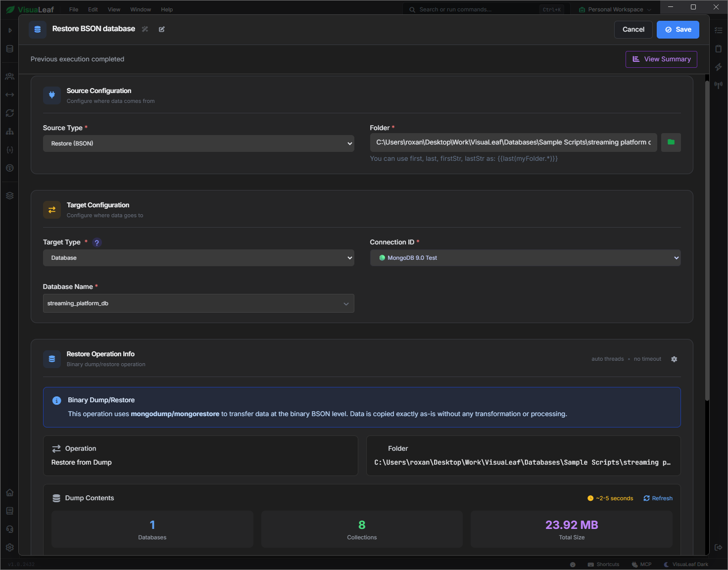Open the documentation book sidebar icon
The width and height of the screenshot is (728, 570).
pos(9,511)
